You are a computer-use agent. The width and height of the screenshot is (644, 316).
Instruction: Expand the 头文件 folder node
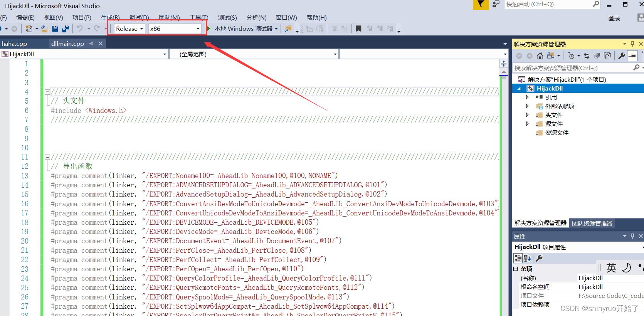(x=527, y=115)
